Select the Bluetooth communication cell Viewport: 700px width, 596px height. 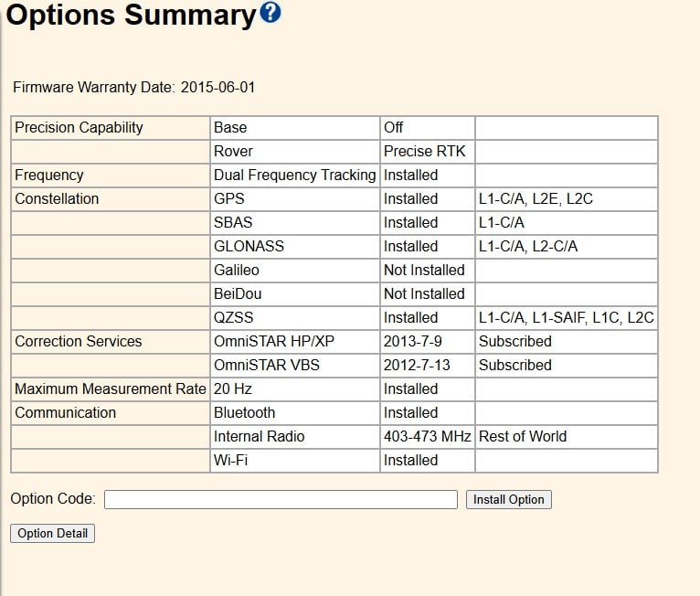pyautogui.click(x=244, y=412)
